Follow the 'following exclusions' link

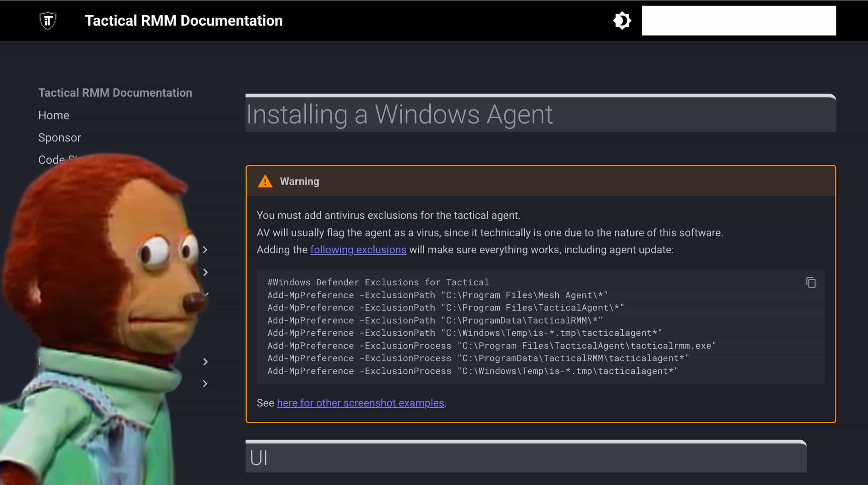click(x=358, y=249)
